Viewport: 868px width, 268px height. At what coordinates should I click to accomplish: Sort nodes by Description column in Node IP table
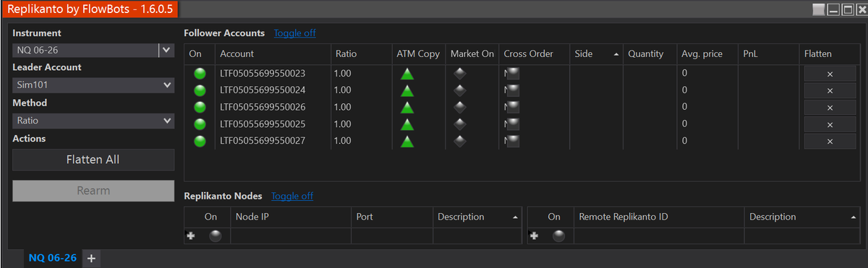[x=477, y=217]
